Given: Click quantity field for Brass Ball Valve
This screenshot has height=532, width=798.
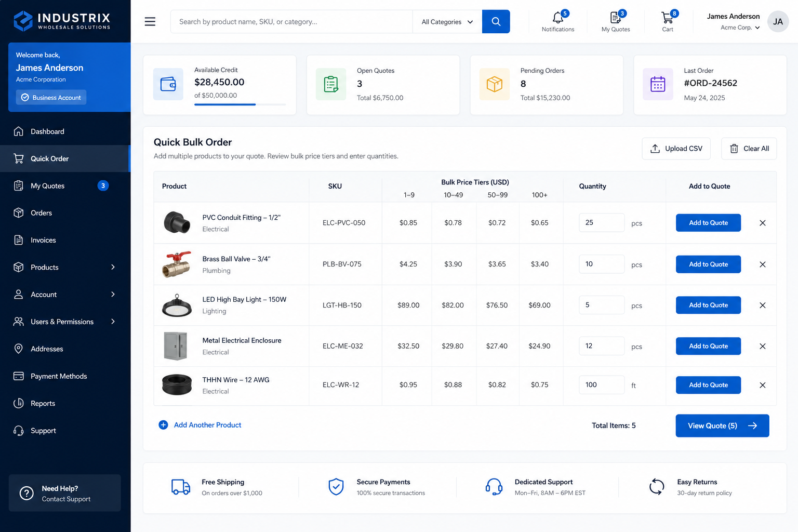Looking at the screenshot, I should (602, 264).
